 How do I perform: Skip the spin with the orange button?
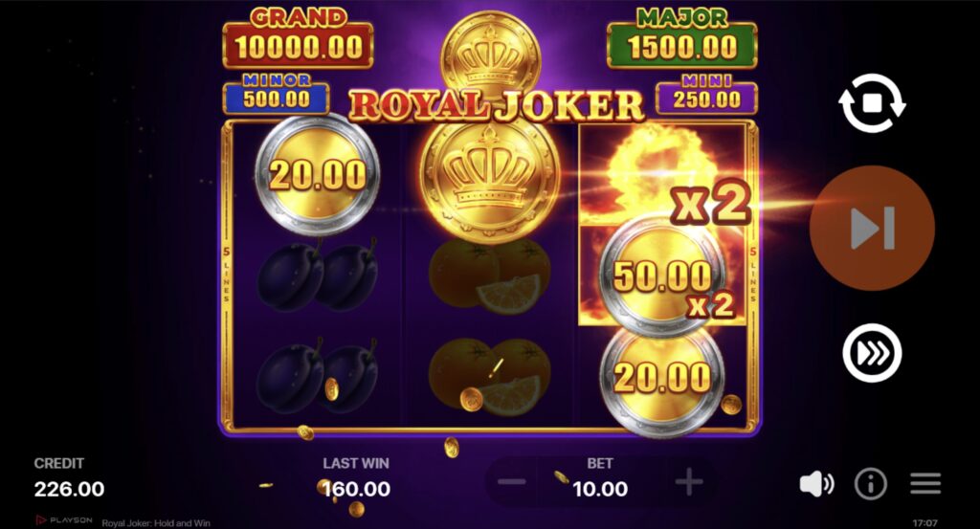tap(872, 228)
